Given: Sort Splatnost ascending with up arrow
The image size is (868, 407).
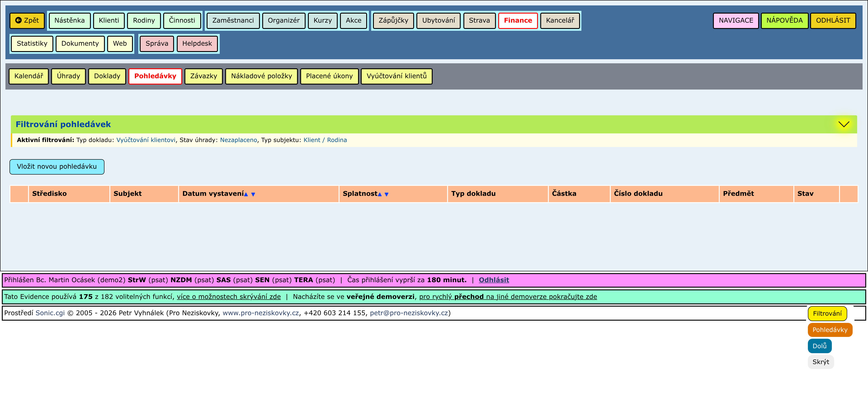Looking at the screenshot, I should coord(380,194).
